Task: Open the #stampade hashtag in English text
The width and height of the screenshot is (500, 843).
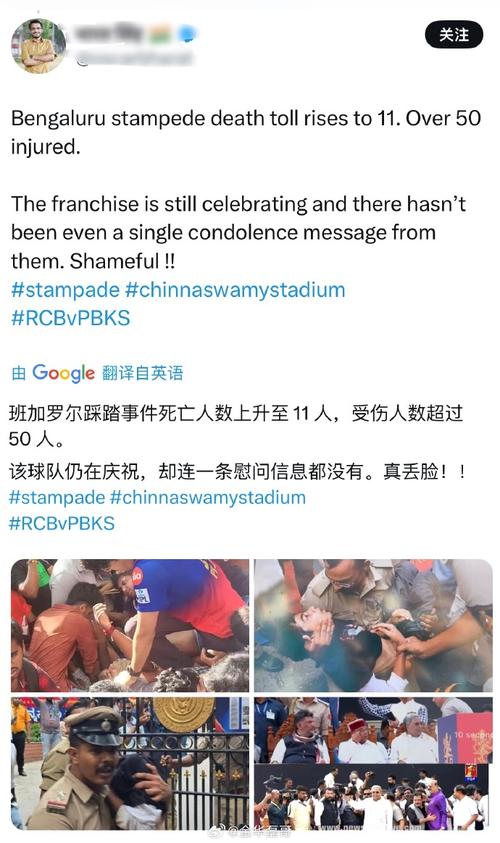Action: (x=65, y=290)
